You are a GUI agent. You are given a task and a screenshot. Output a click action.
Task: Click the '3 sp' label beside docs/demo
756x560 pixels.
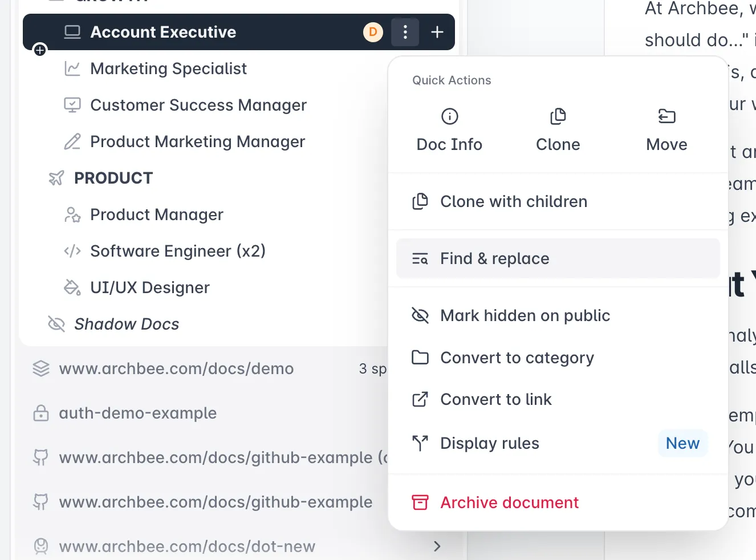coord(373,369)
